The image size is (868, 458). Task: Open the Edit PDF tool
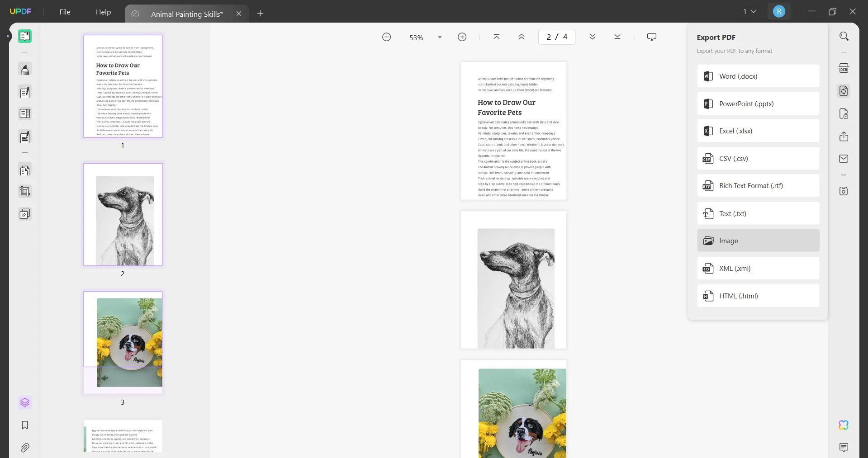25,92
